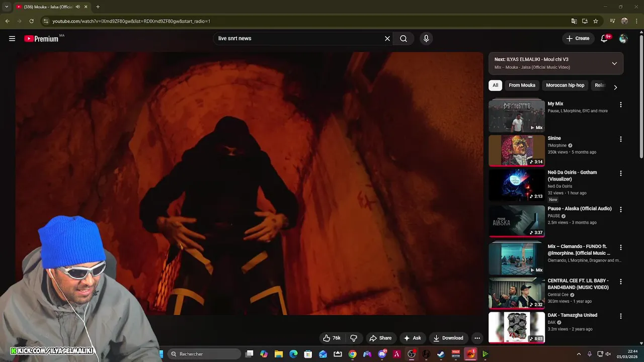This screenshot has width=644, height=362.
Task: Open Chrome three-dot menu
Action: (636, 21)
